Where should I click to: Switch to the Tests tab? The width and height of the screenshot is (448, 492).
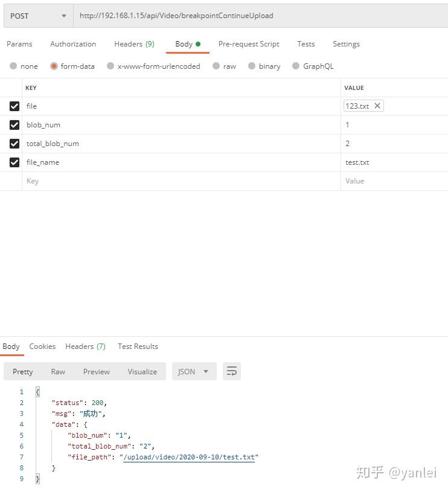tap(306, 43)
